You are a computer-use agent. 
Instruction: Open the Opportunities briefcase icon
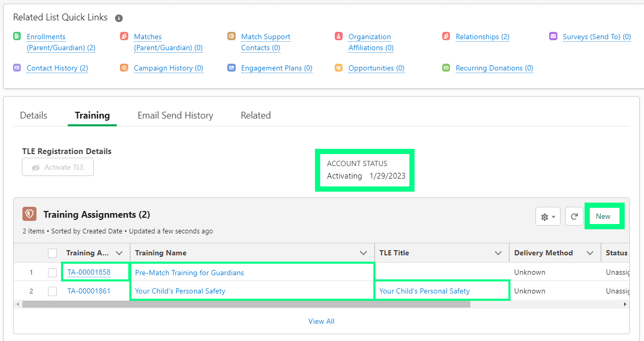[x=338, y=67]
